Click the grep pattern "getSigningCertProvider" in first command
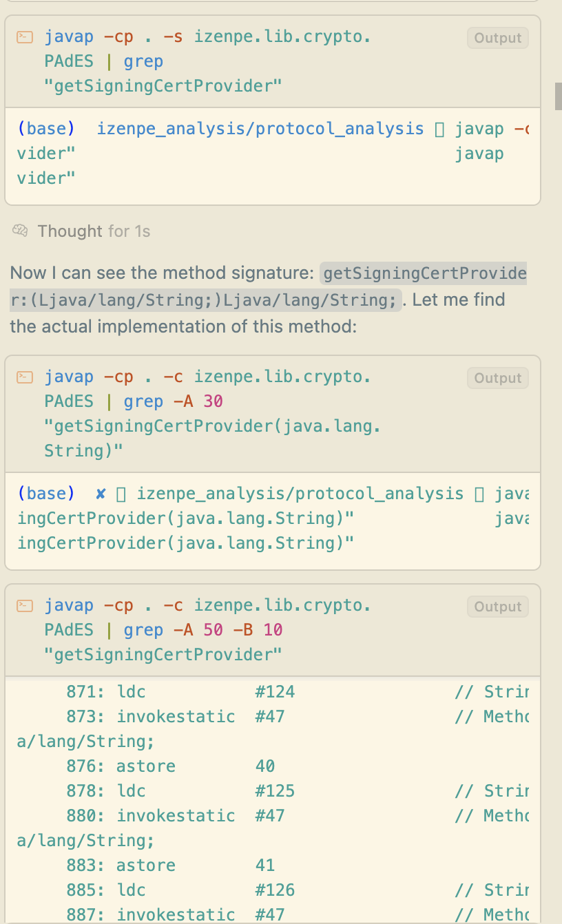 (x=163, y=85)
